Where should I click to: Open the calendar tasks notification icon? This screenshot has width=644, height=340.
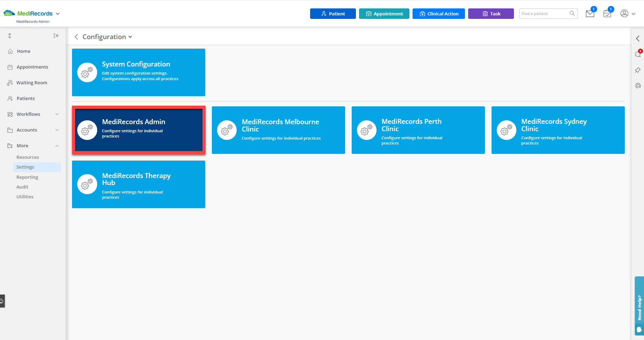607,14
